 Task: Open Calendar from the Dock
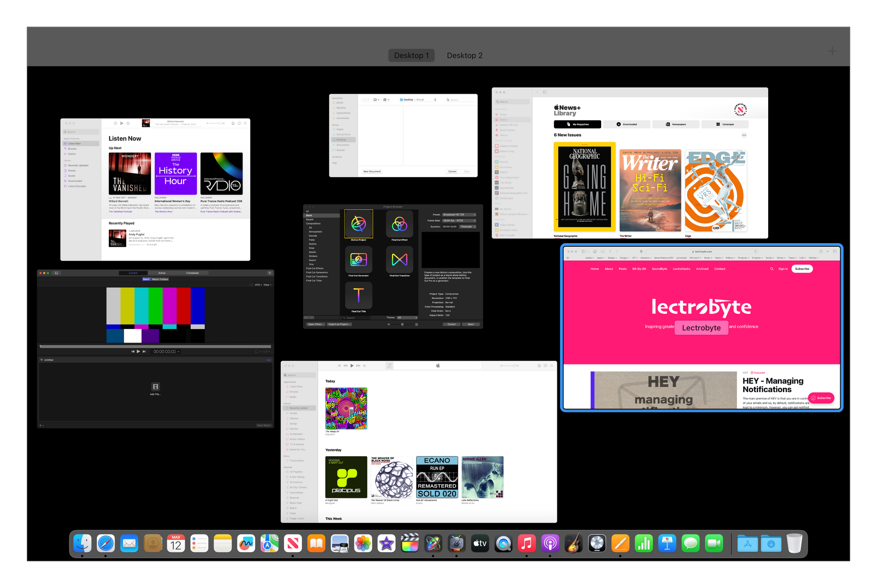tap(176, 544)
